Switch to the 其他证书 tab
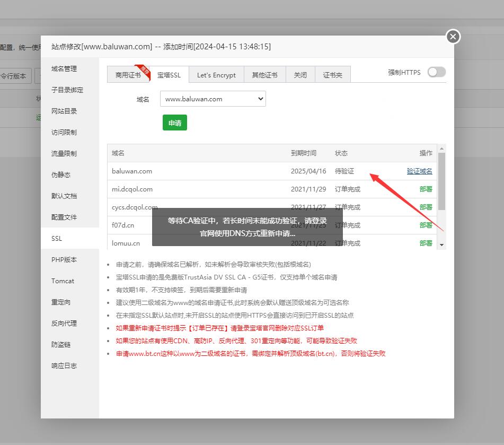The image size is (504, 445). (264, 75)
